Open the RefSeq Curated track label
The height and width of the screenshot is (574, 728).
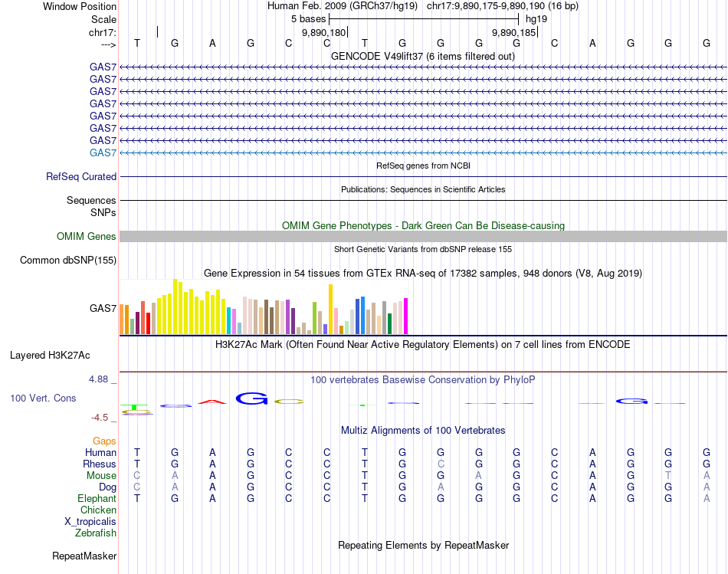[80, 176]
